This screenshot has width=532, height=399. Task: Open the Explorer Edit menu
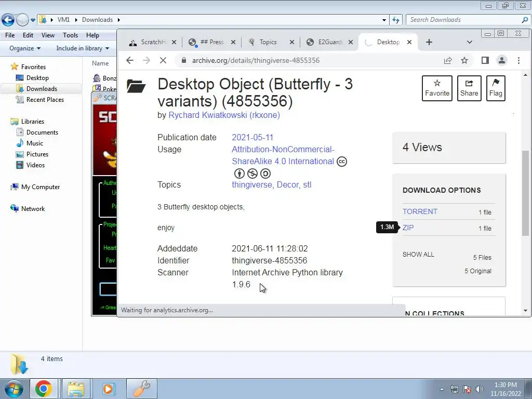(x=28, y=35)
